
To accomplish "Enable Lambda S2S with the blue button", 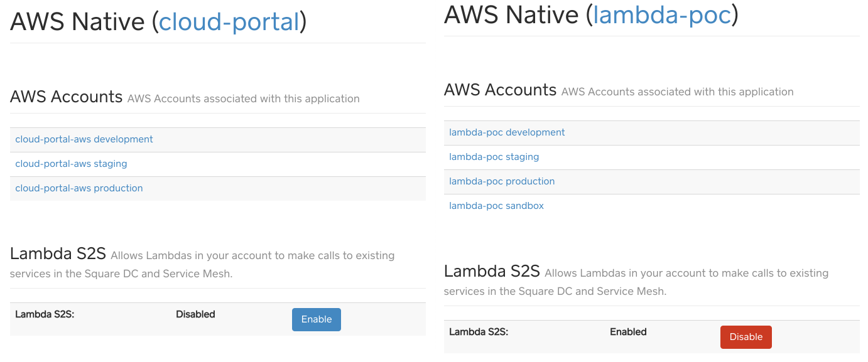I will click(x=316, y=319).
